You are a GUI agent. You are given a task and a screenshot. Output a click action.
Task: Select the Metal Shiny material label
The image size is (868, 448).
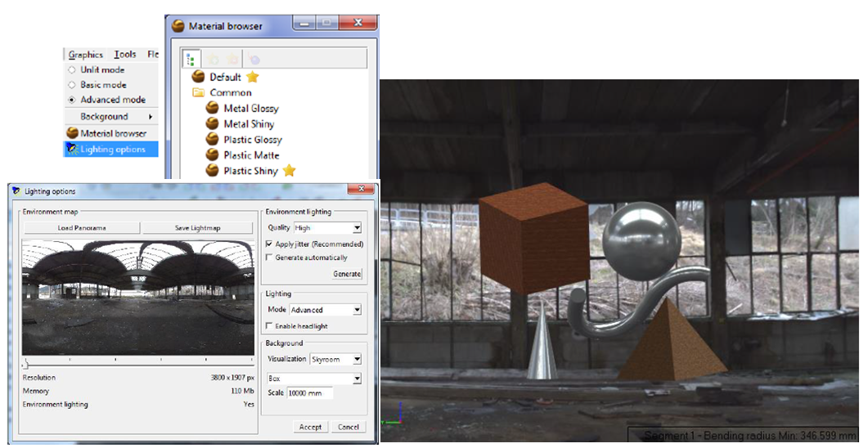pyautogui.click(x=249, y=124)
